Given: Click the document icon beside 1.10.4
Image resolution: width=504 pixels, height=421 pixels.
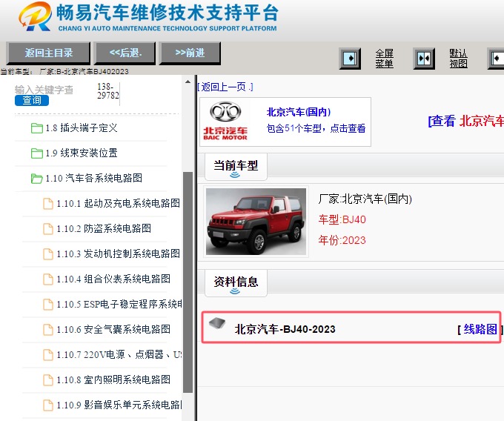Looking at the screenshot, I should pyautogui.click(x=48, y=279).
